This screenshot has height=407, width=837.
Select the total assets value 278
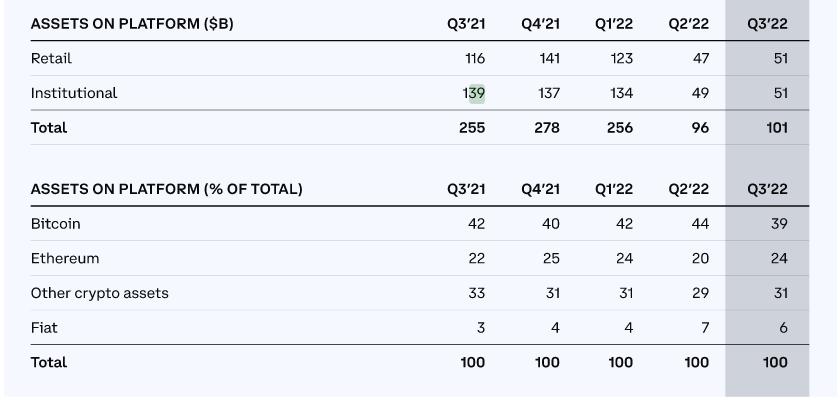pos(547,128)
